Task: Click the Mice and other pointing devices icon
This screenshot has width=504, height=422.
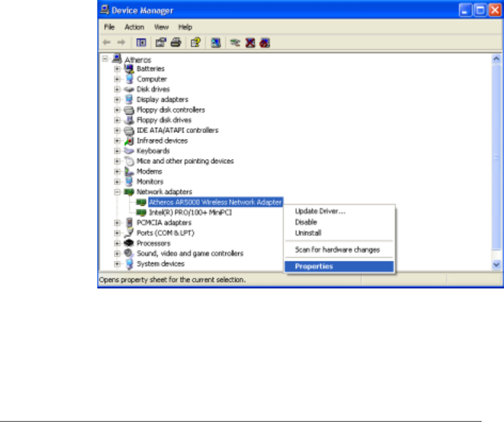Action: click(x=129, y=161)
